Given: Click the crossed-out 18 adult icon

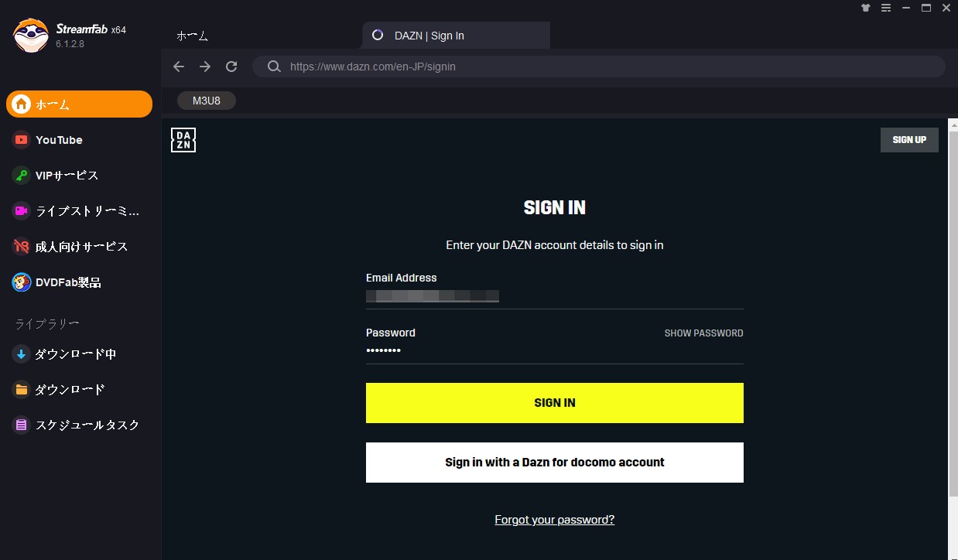Looking at the screenshot, I should click(x=21, y=247).
